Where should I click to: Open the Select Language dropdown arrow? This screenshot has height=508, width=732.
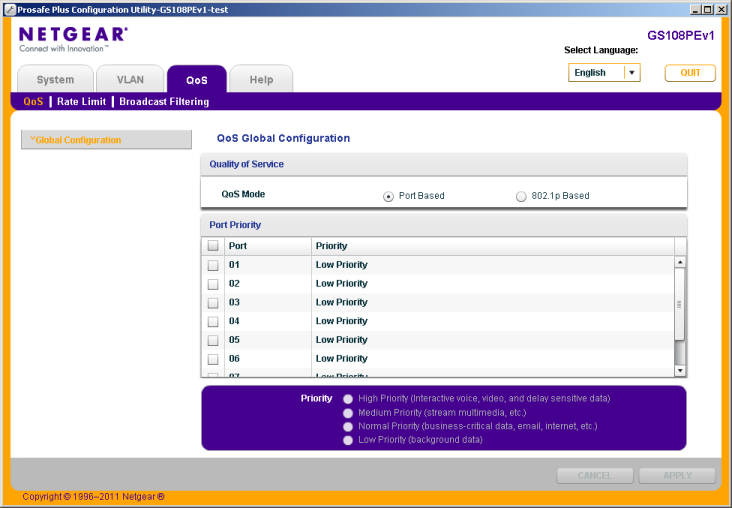(632, 73)
